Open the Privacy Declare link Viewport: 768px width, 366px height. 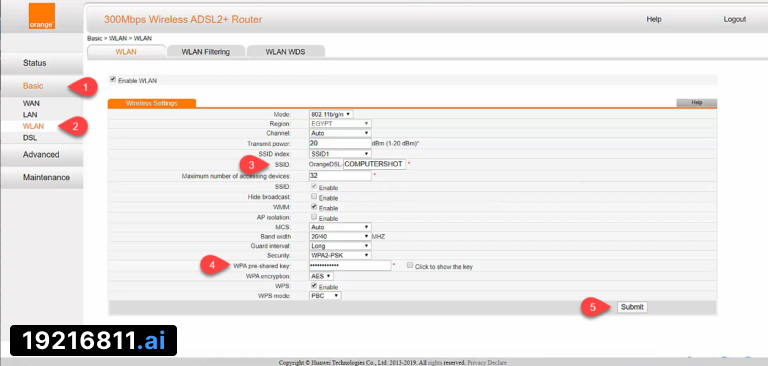click(x=487, y=363)
